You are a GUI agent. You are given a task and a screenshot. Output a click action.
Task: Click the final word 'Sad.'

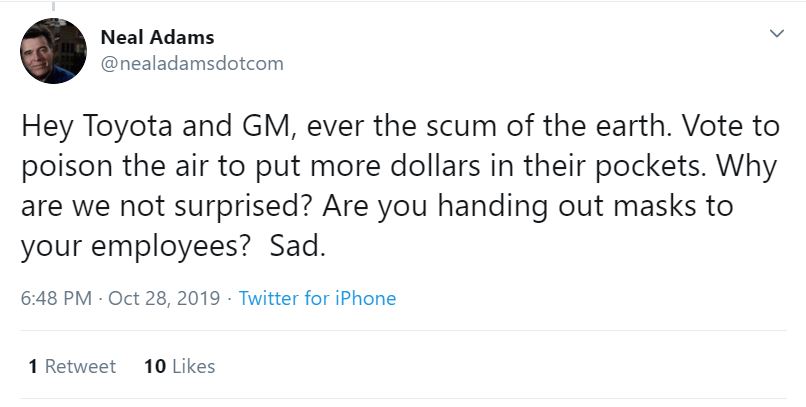298,246
